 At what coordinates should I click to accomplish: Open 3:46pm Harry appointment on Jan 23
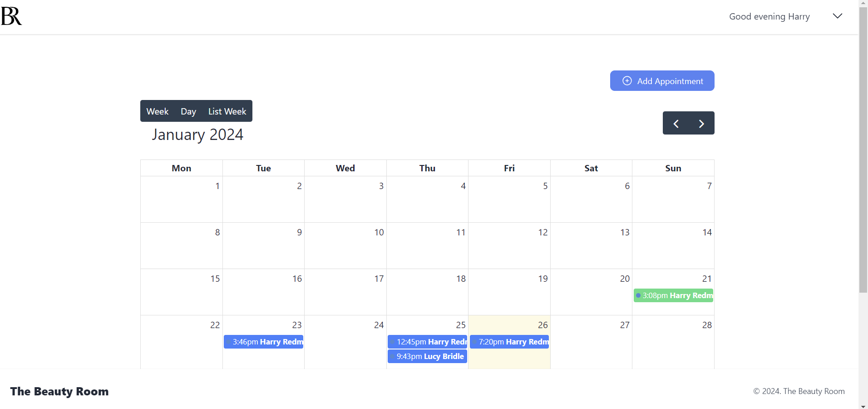263,342
